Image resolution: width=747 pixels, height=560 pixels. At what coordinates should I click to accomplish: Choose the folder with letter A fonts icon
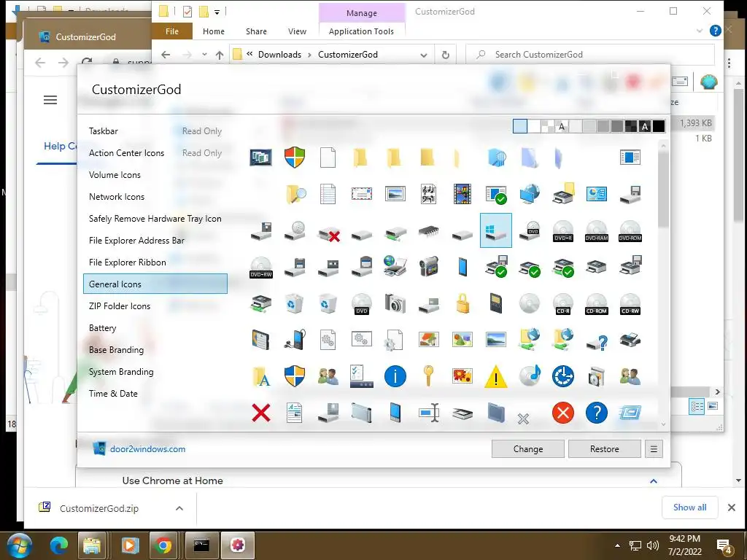[261, 376]
